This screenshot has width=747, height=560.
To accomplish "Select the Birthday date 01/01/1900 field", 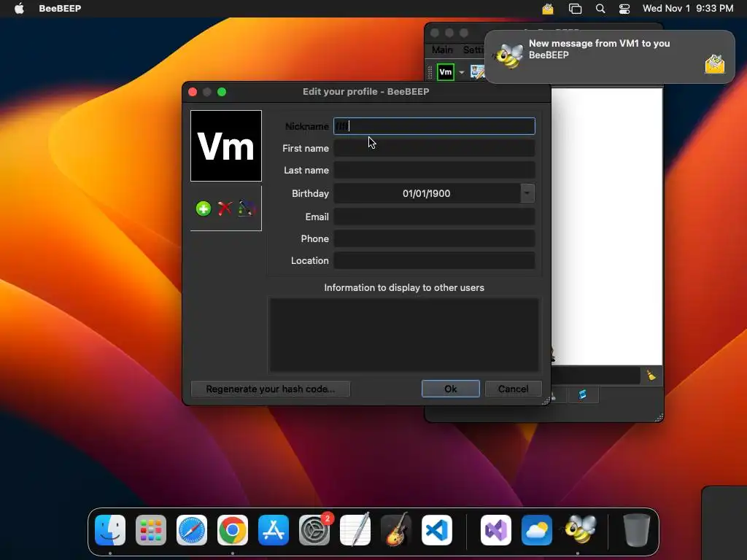I will click(x=426, y=193).
